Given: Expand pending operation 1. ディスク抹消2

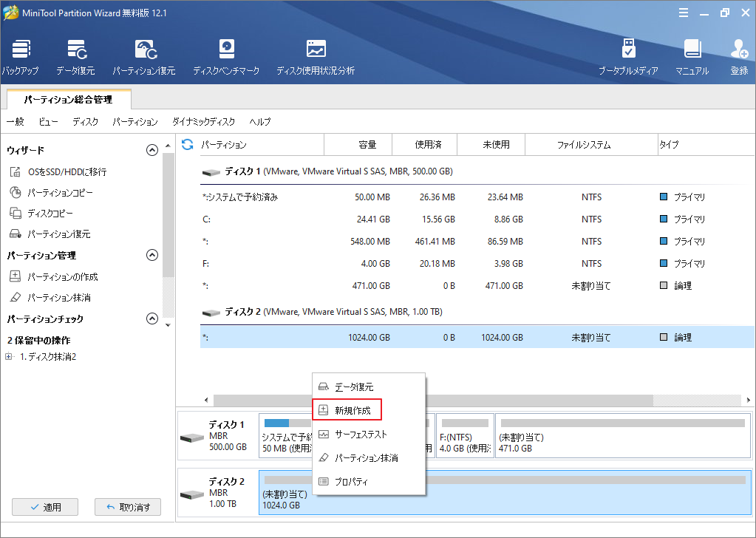Looking at the screenshot, I should (x=8, y=357).
